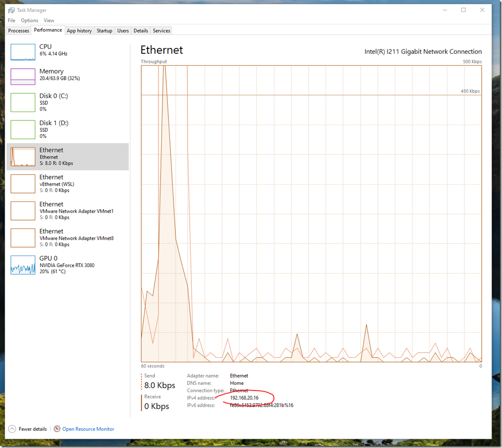Switch to the Startup tab
This screenshot has width=502, height=448.
click(104, 31)
